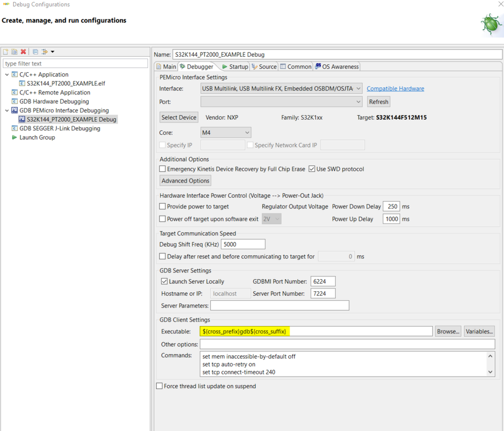Collapse the GDB PEMicro Interface Debugging node

(7, 111)
